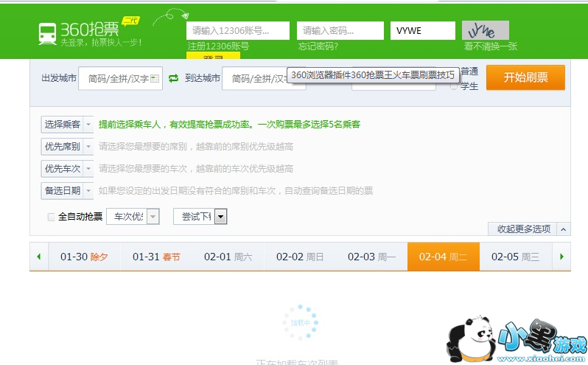Select the 02-04 周二 date tab

pos(444,257)
